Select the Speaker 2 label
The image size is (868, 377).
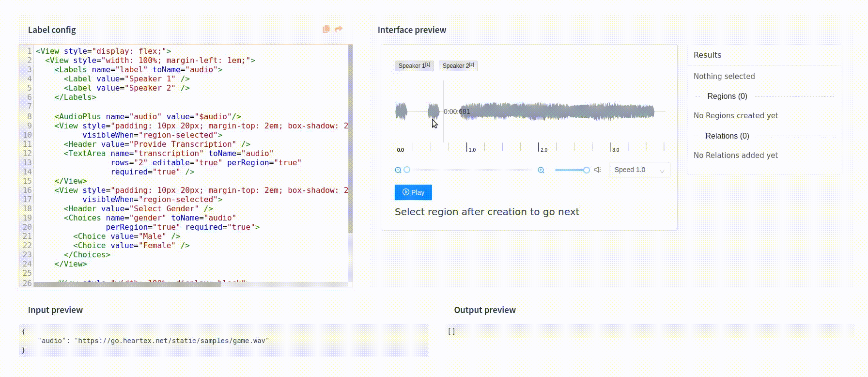458,66
